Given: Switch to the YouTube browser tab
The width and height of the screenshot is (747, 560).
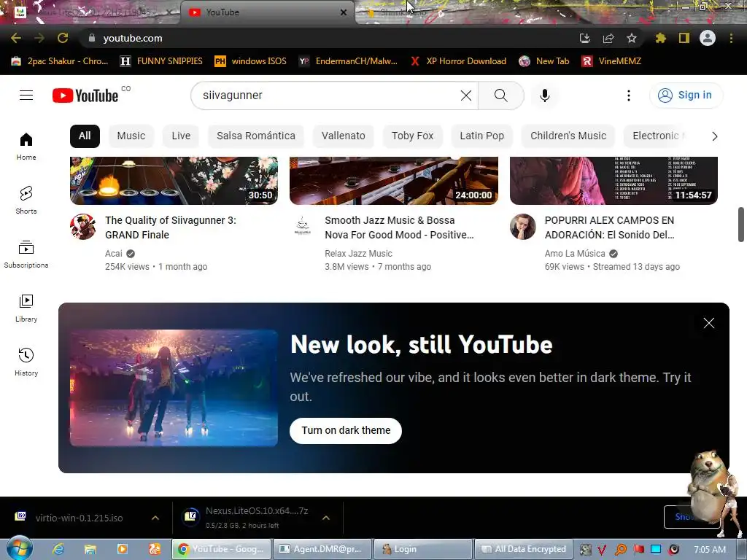Looking at the screenshot, I should [267, 12].
